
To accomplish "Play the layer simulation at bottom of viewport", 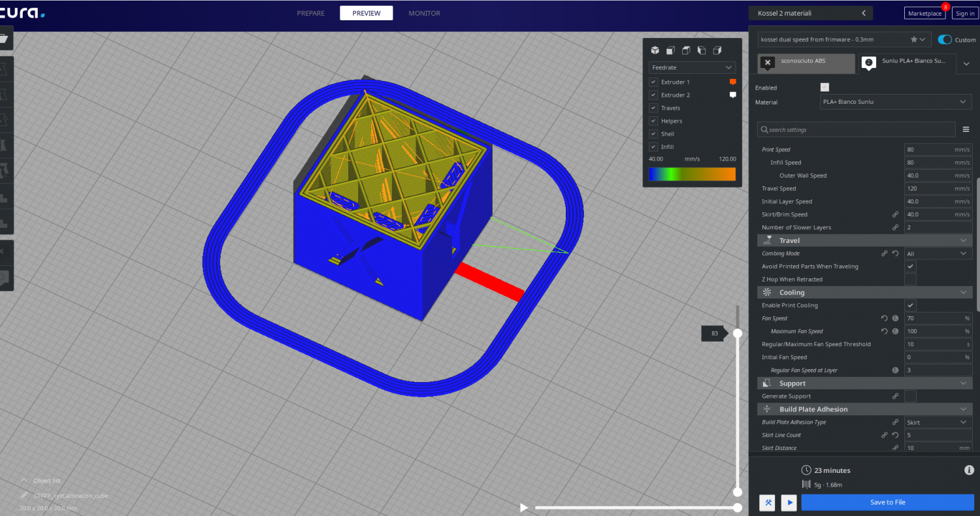I will click(x=523, y=508).
